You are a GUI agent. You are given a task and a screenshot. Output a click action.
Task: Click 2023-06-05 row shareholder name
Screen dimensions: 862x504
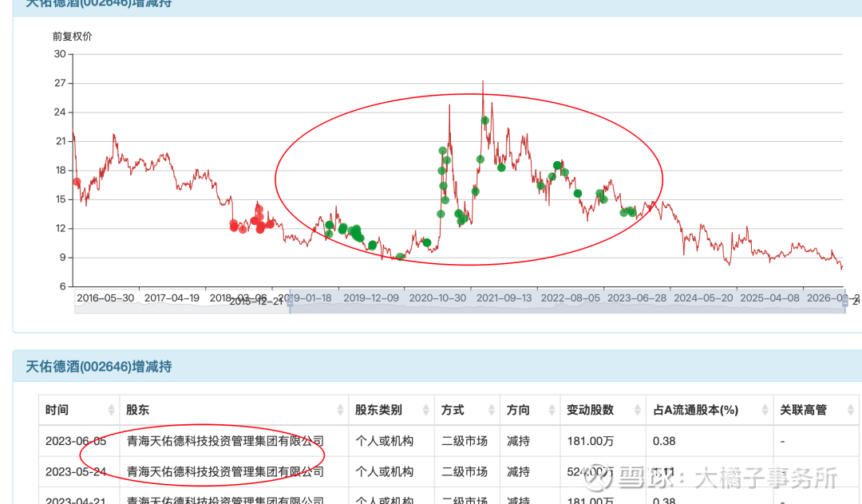pos(225,441)
